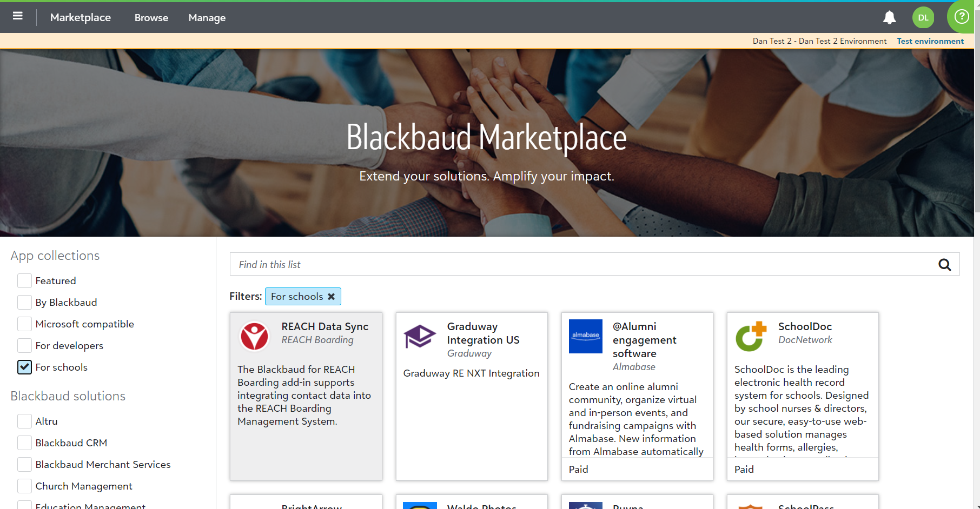The width and height of the screenshot is (980, 509).
Task: Click the hero tagline Extend your solutions
Action: coord(487,176)
